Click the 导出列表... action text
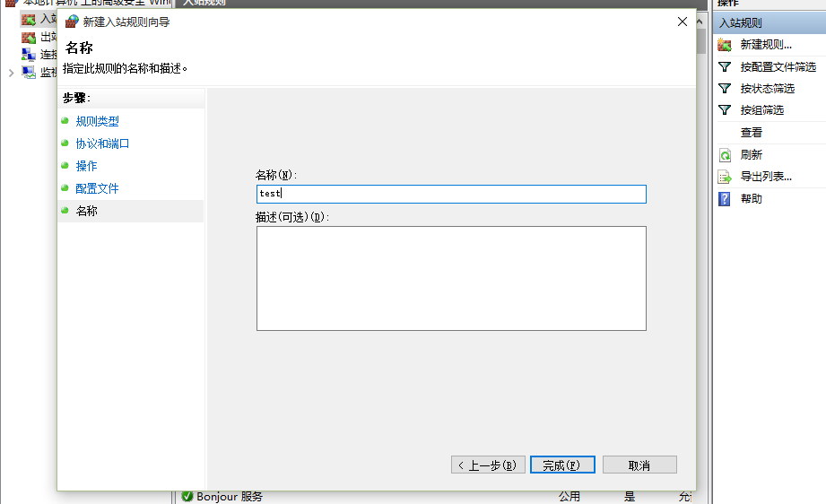The image size is (826, 504). (x=766, y=177)
